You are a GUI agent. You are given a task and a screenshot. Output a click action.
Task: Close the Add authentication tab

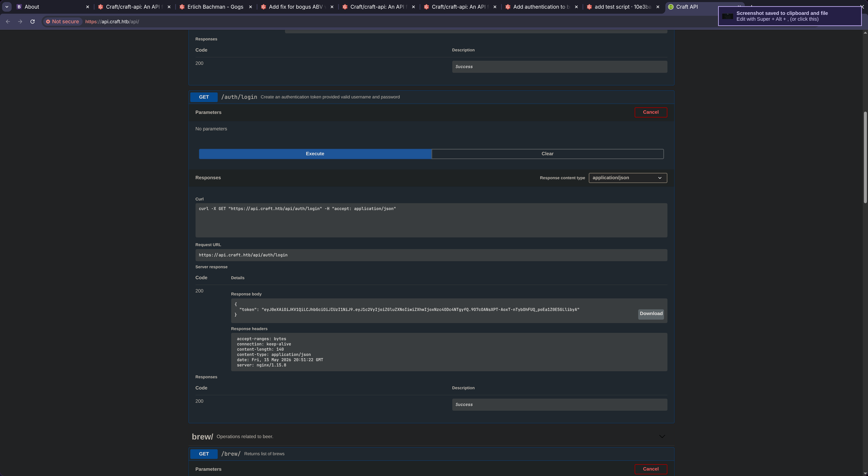(576, 7)
